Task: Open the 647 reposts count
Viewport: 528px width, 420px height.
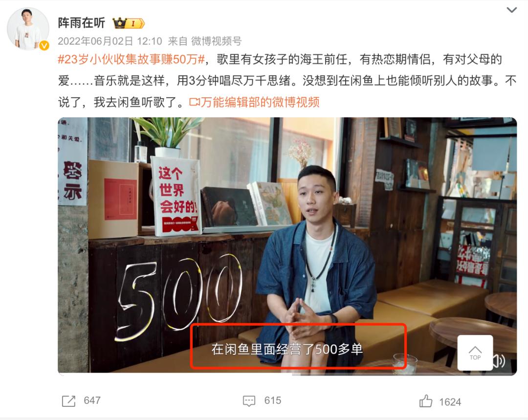Action: [x=92, y=400]
